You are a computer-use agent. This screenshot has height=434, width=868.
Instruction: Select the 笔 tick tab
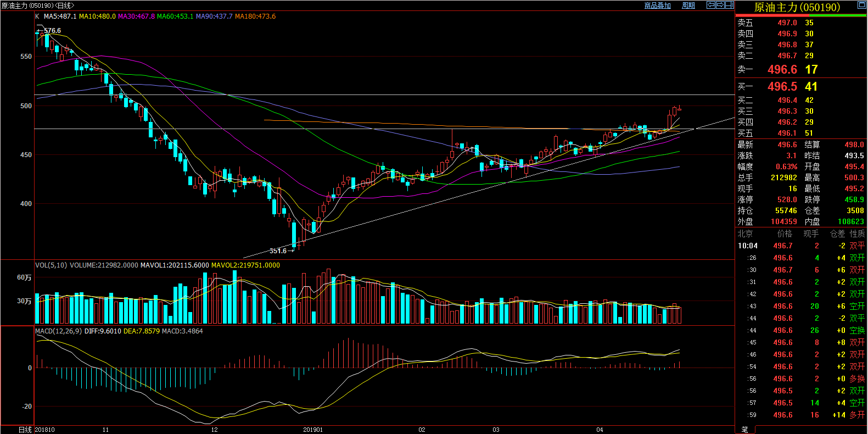745,430
